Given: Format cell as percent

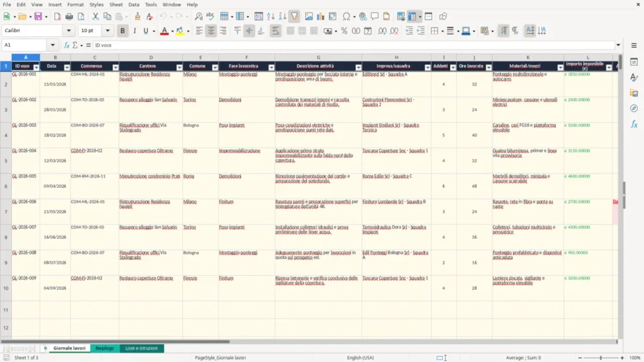Looking at the screenshot, I should pos(344,31).
